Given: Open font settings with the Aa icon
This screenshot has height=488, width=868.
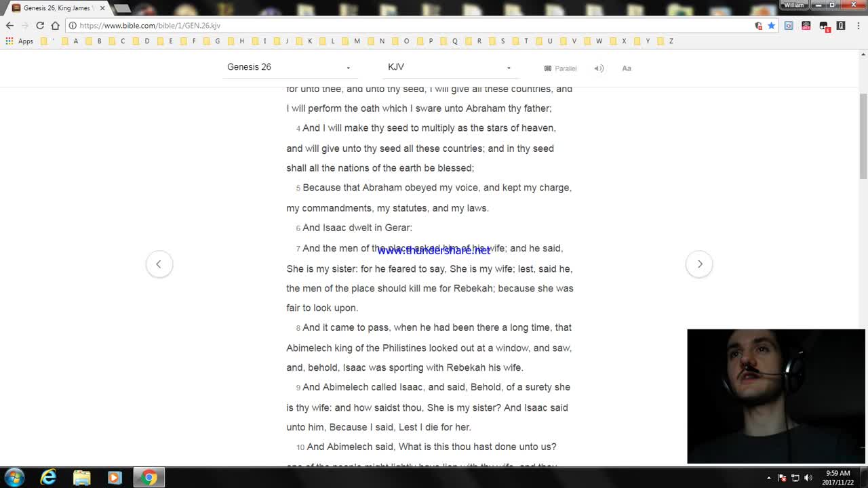Looking at the screenshot, I should pyautogui.click(x=627, y=68).
